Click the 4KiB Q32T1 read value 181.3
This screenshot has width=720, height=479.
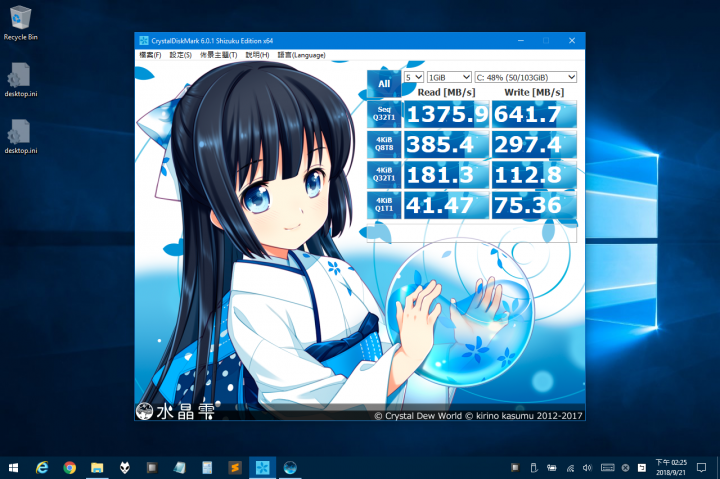(x=446, y=175)
